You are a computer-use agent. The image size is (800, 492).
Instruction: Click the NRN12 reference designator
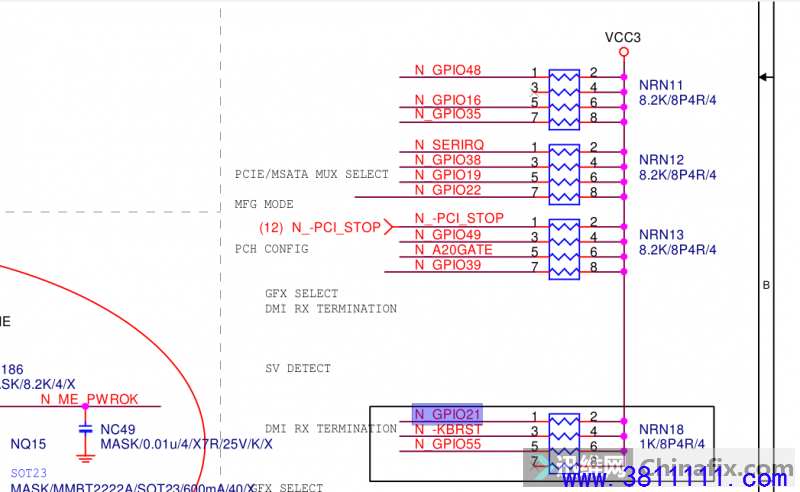point(661,160)
